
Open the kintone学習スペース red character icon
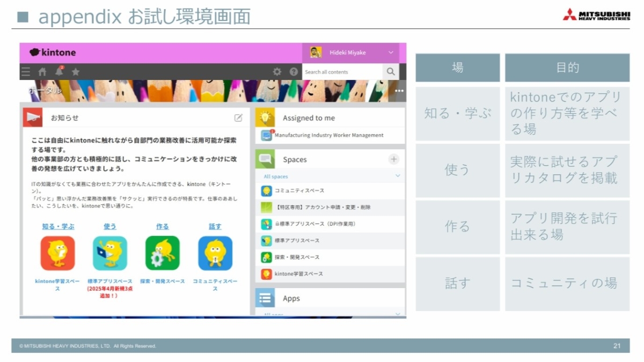[x=57, y=253]
